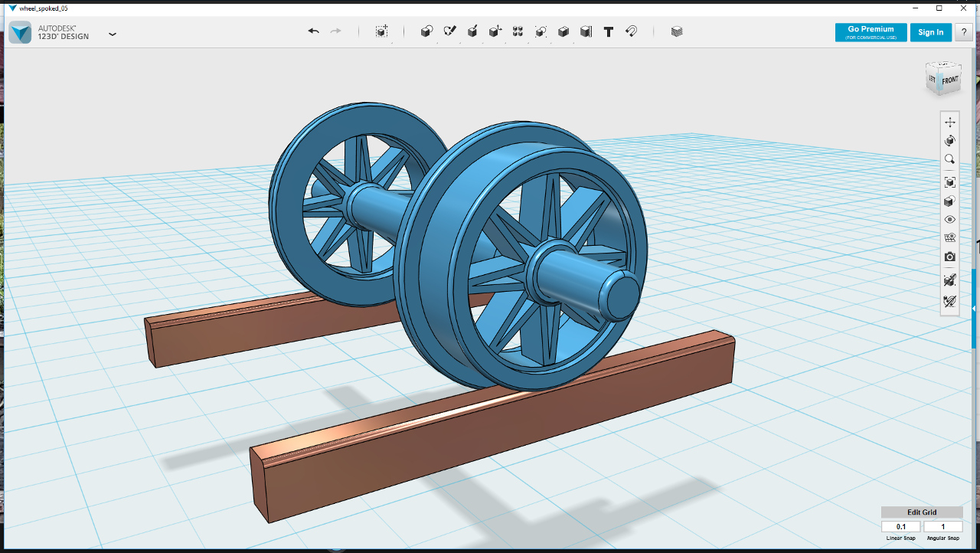This screenshot has height=553, width=980.
Task: Open the Sketch tool
Action: pyautogui.click(x=450, y=31)
